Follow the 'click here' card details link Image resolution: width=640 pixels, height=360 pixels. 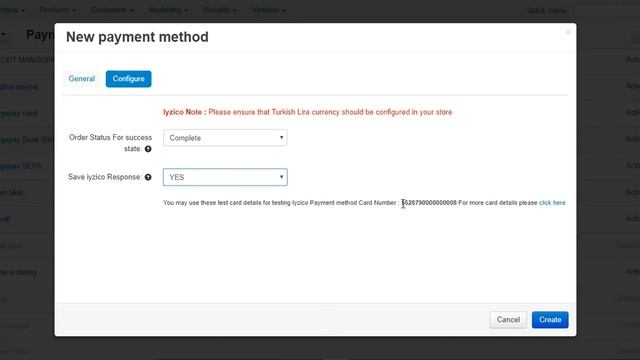[x=552, y=203]
